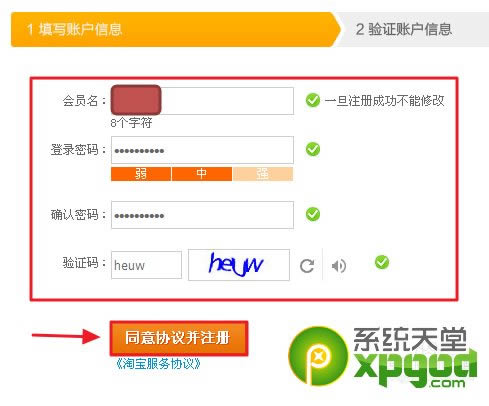
Task: Play the audio captcha speaker icon
Action: (339, 266)
